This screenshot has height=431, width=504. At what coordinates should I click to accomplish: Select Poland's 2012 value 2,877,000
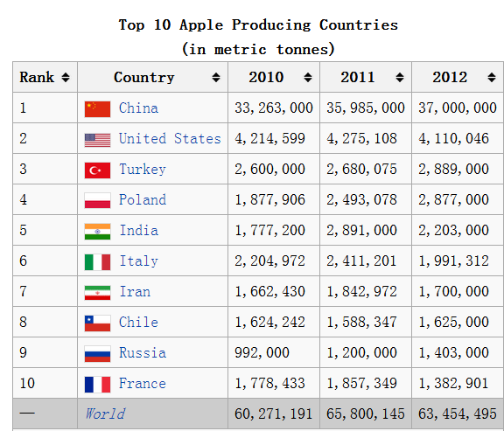click(x=453, y=199)
